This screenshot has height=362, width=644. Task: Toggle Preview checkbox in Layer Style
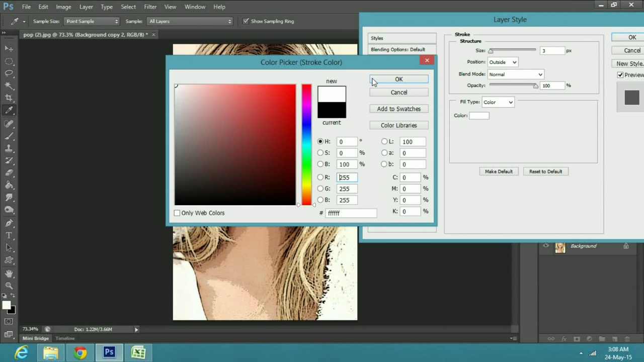point(620,75)
